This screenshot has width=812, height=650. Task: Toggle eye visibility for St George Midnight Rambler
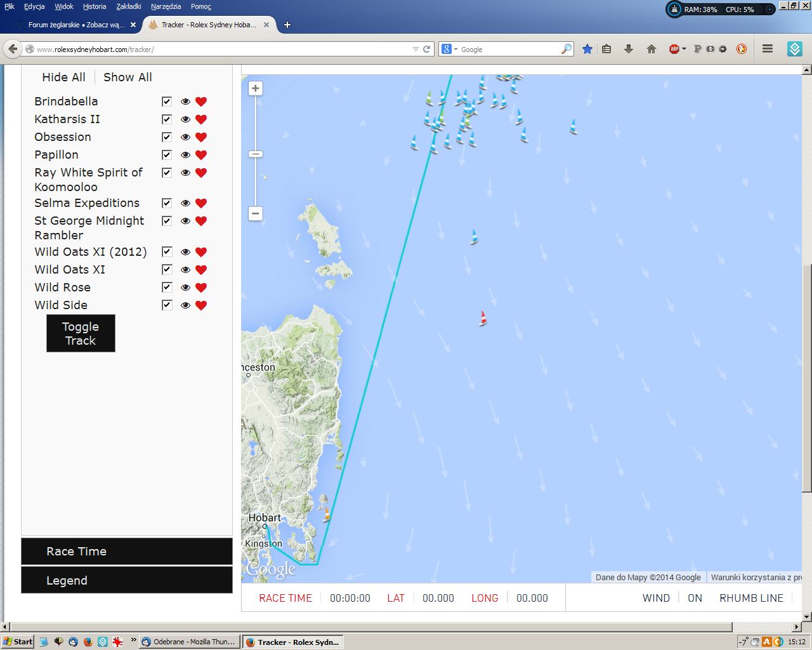[x=185, y=221]
